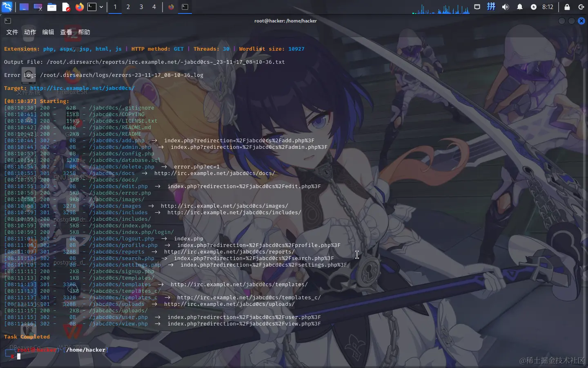
Task: Click the log out panel icon
Action: point(581,7)
